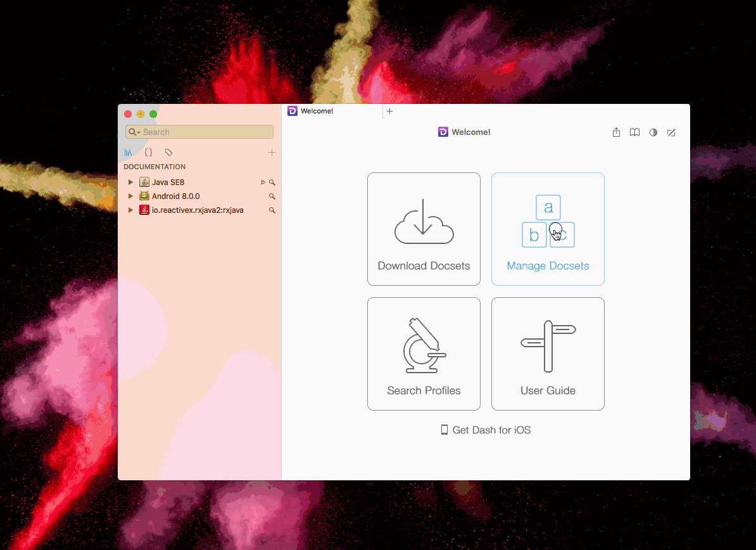The height and width of the screenshot is (550, 756).
Task: Expand the Java SE8 tree item
Action: 130,182
